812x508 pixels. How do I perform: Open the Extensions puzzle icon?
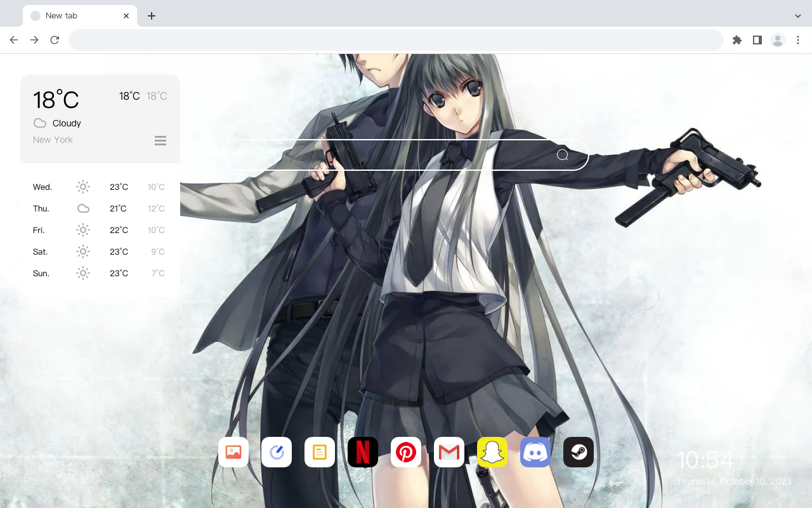click(737, 40)
